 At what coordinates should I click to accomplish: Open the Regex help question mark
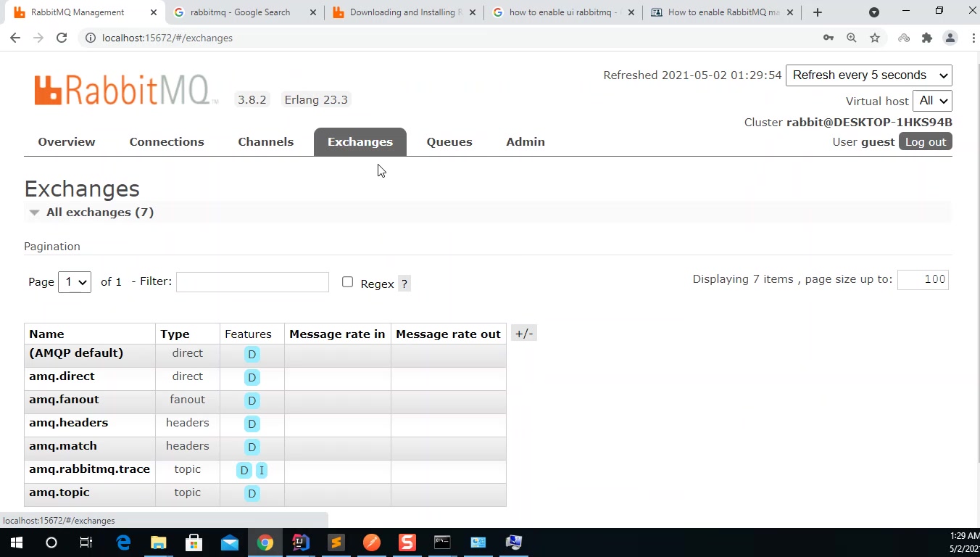(x=404, y=284)
